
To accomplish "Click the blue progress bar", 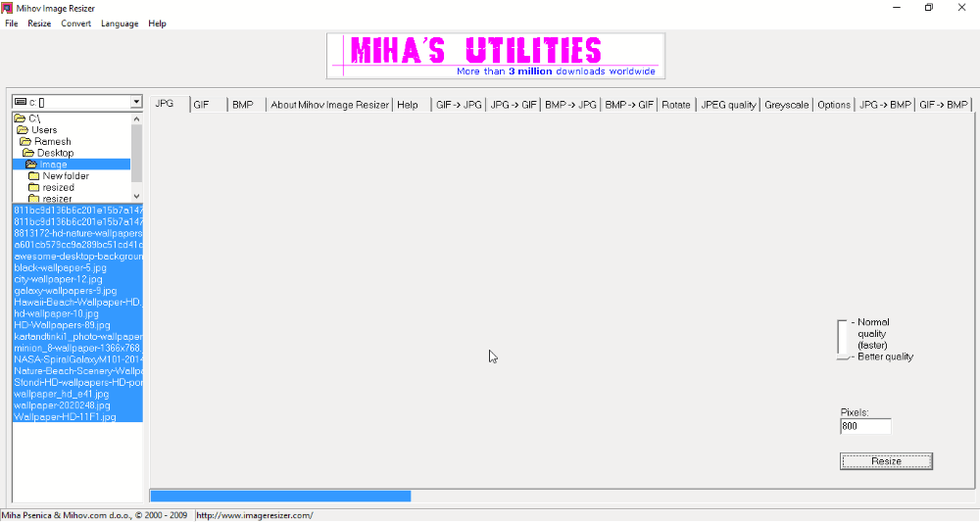I will point(280,496).
